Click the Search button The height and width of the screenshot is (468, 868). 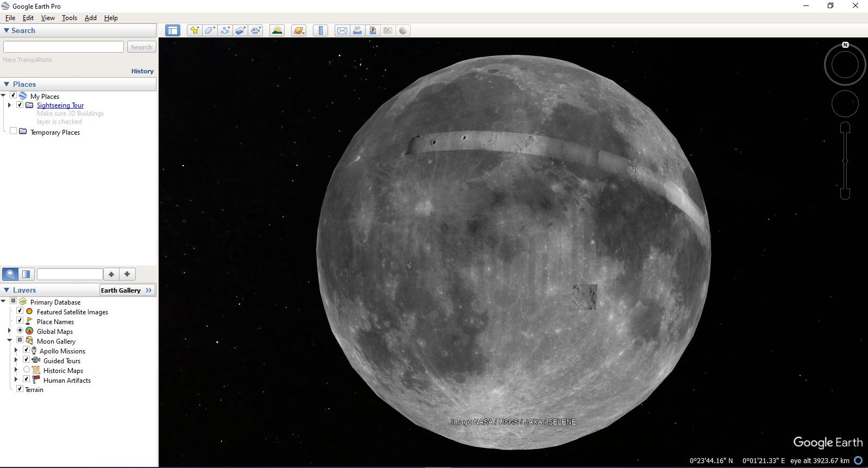click(141, 47)
